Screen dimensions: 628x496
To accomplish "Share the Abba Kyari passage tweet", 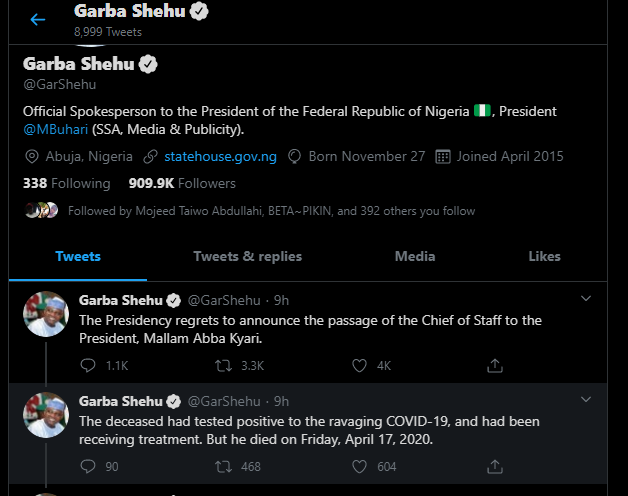I will [x=493, y=366].
